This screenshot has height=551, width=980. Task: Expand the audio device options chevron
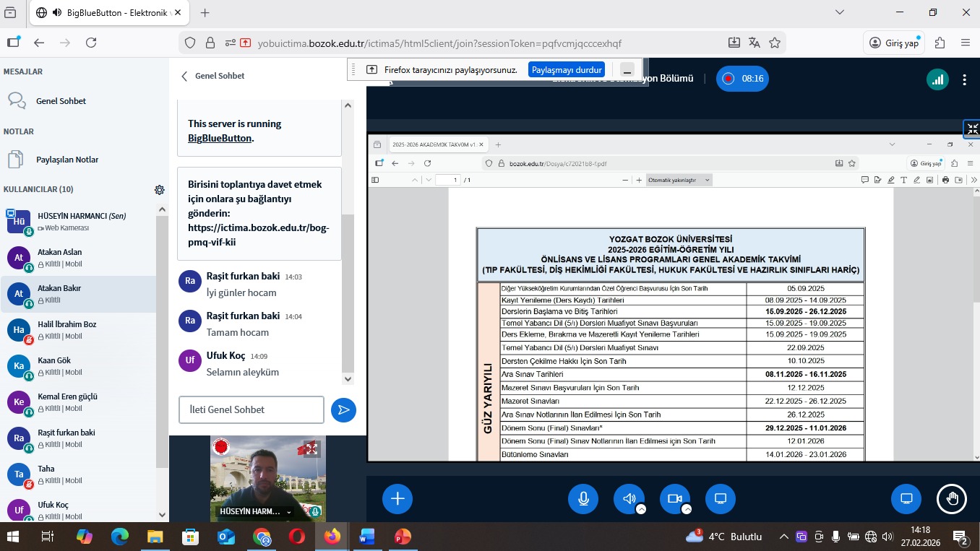[x=640, y=509]
